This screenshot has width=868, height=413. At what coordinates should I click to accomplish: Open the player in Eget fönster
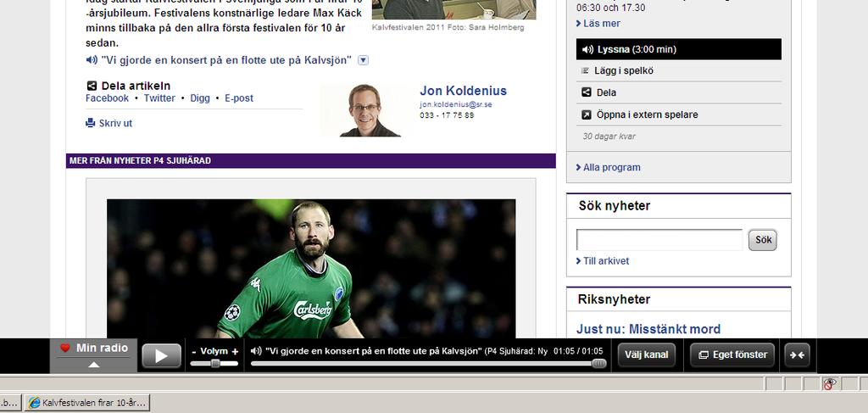733,354
